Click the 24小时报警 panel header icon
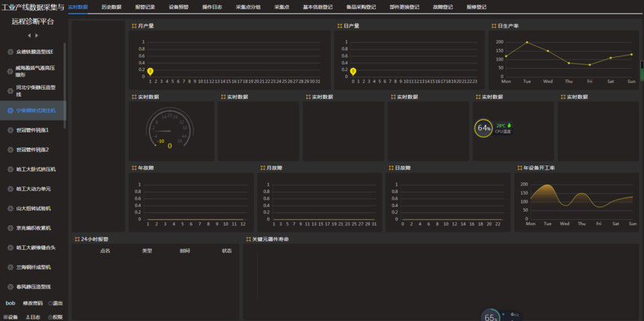Image resolution: width=644 pixels, height=321 pixels. 75,239
